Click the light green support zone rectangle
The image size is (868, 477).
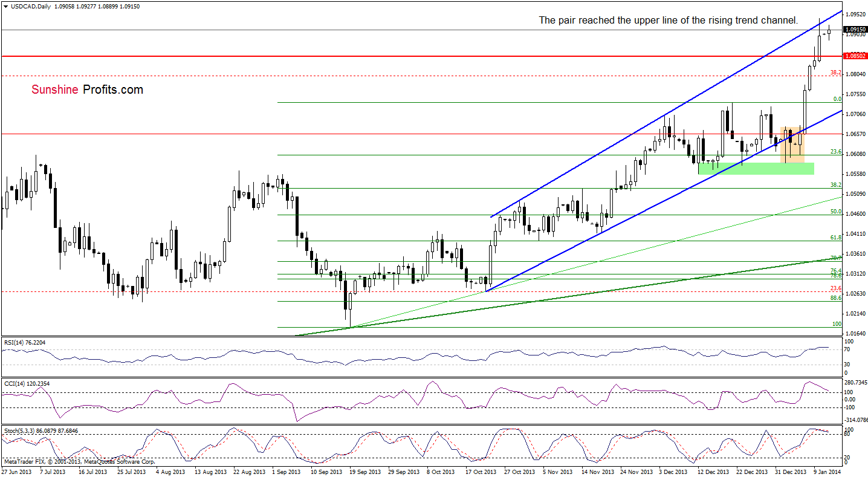tap(756, 169)
